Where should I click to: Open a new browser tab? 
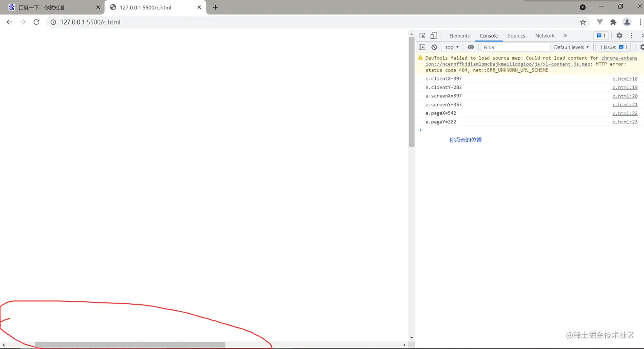215,7
